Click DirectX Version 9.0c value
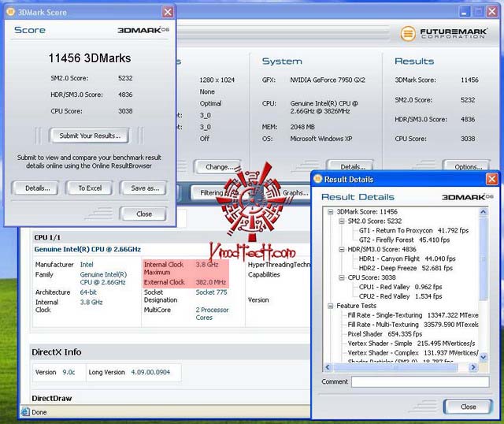The width and height of the screenshot is (504, 424). [69, 372]
